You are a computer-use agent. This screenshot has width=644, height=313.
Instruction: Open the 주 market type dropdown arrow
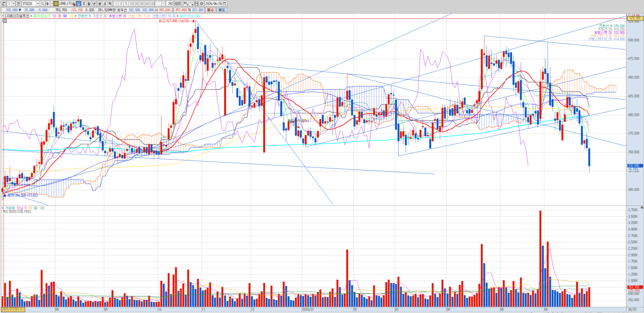tap(14, 3)
